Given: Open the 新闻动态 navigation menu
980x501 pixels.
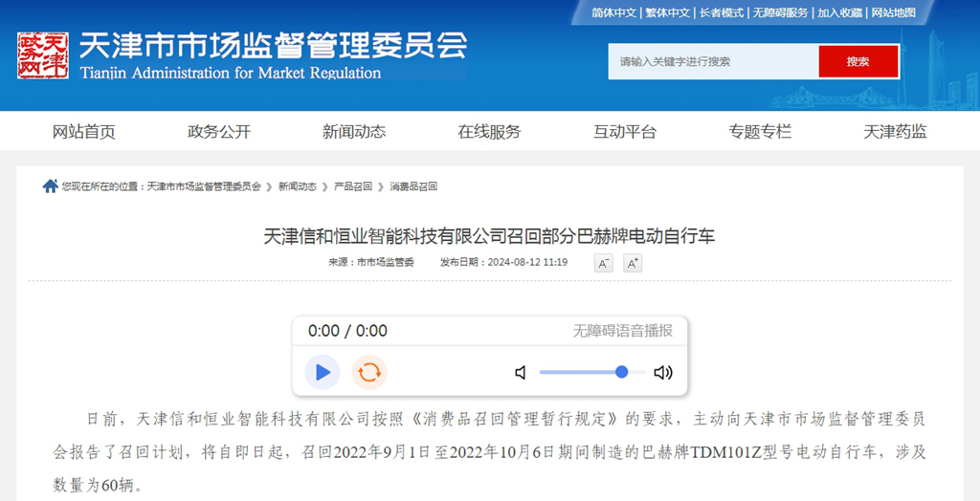Looking at the screenshot, I should pyautogui.click(x=354, y=132).
